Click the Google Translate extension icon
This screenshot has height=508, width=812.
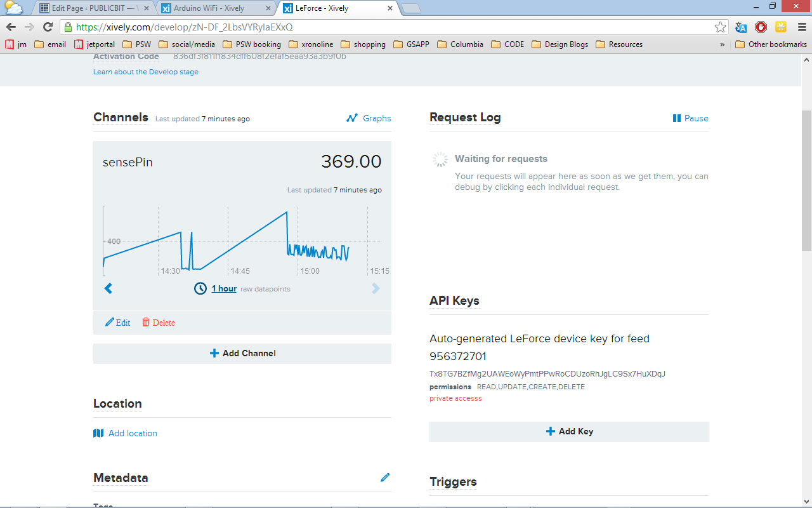741,27
